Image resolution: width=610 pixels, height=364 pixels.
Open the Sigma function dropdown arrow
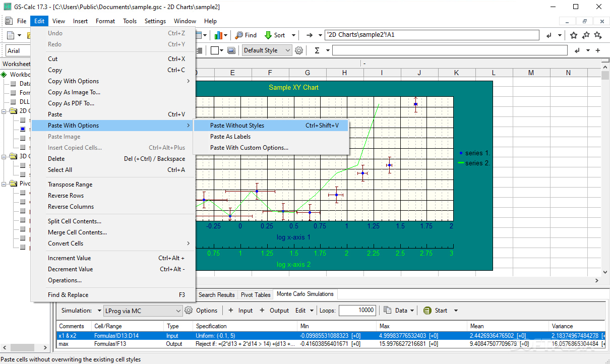click(x=328, y=50)
